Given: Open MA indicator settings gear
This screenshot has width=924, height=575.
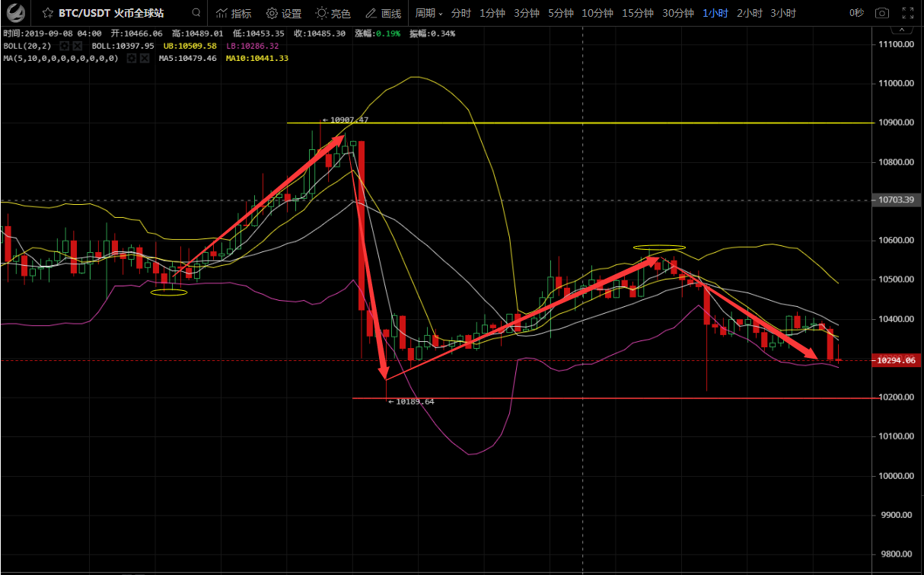Looking at the screenshot, I should tap(132, 58).
